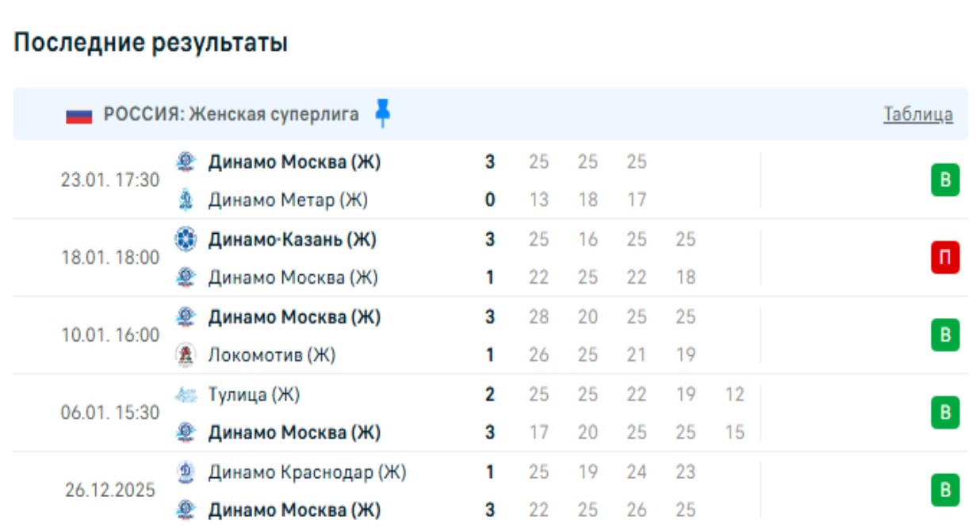
Task: Click the Тулица (Ж) team logo
Action: (x=186, y=394)
